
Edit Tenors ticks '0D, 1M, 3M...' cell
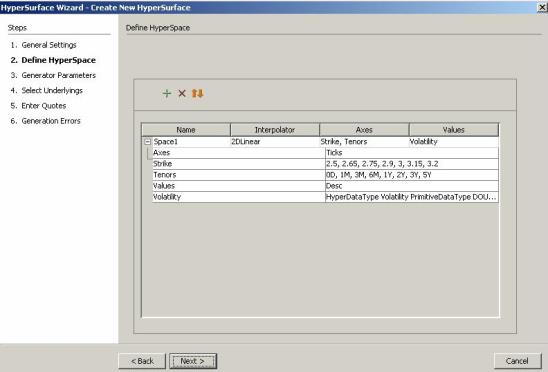[x=412, y=175]
